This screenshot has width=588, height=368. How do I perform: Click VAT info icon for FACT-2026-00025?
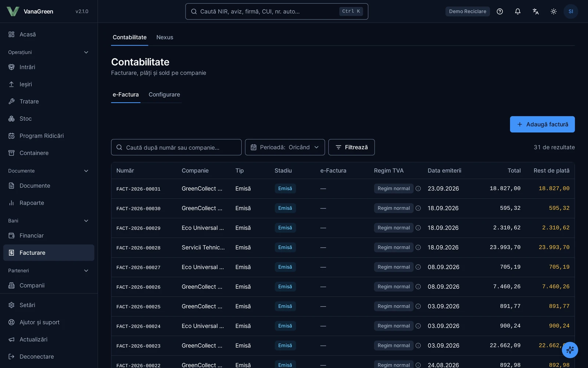point(418,306)
